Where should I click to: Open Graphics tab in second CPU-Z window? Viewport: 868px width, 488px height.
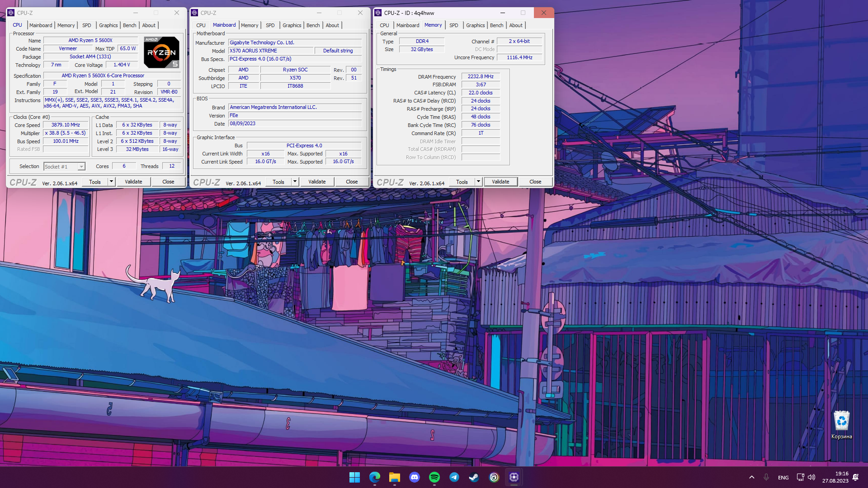(x=292, y=25)
